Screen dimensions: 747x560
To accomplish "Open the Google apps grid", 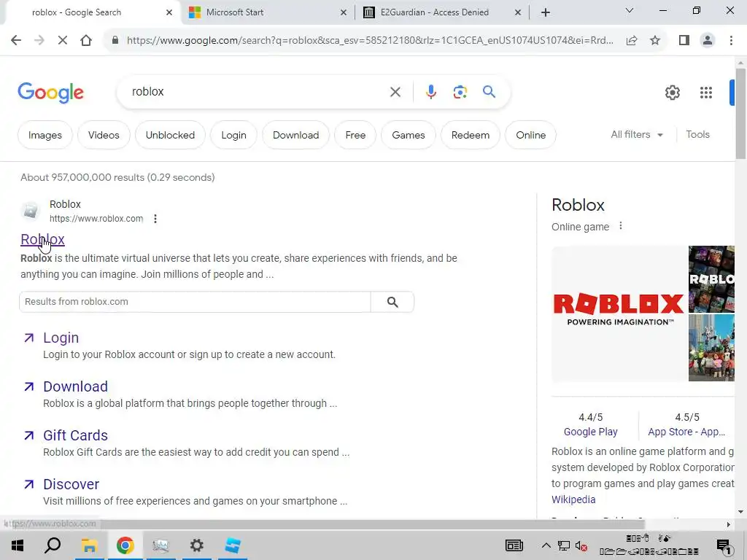I will 706,93.
